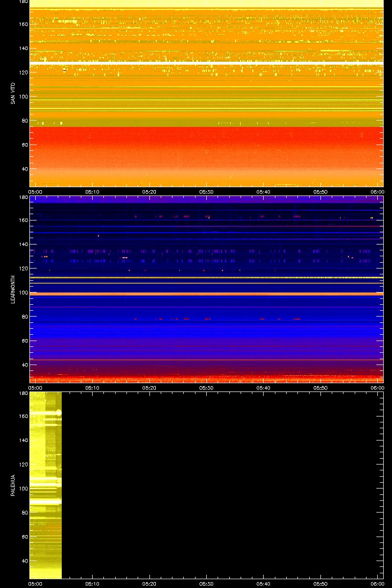This screenshot has width=392, height=588.
Task: Pick the 140 frequency label on Palehua axis
Action: pyautogui.click(x=23, y=441)
